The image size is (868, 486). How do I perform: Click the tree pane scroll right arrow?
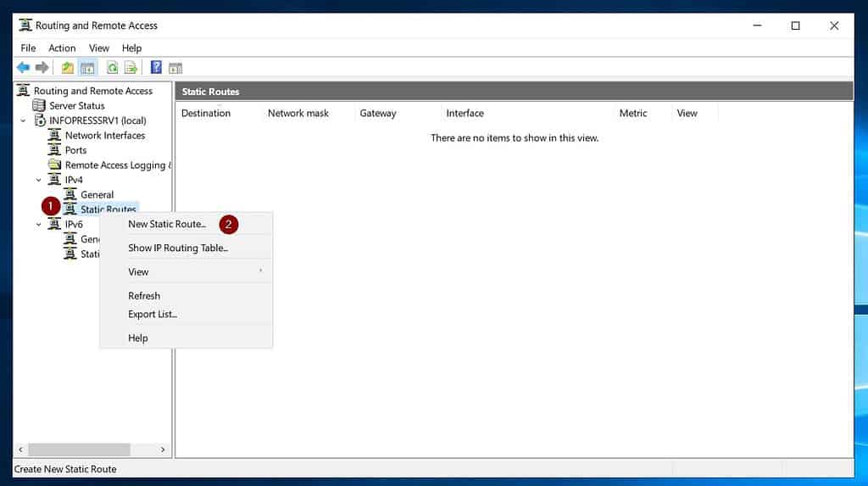click(163, 450)
